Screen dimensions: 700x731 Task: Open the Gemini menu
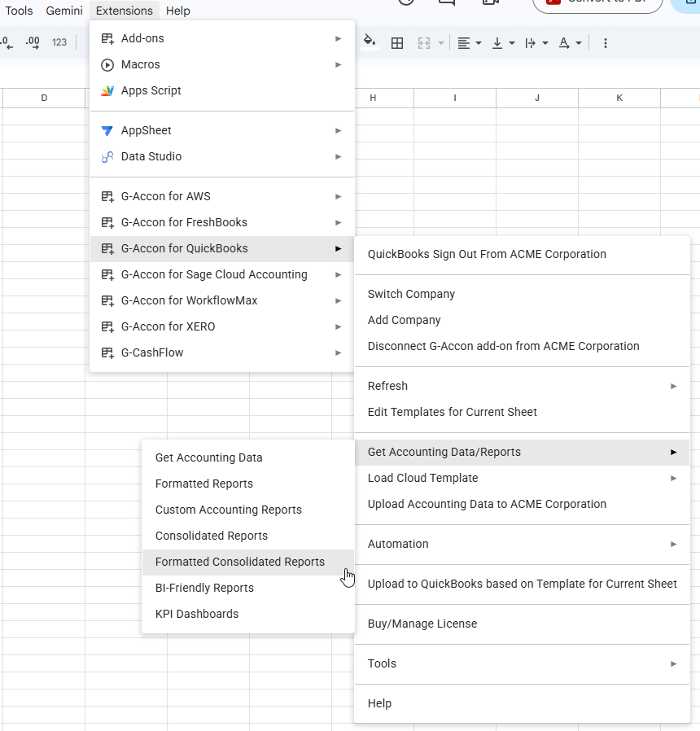64,11
